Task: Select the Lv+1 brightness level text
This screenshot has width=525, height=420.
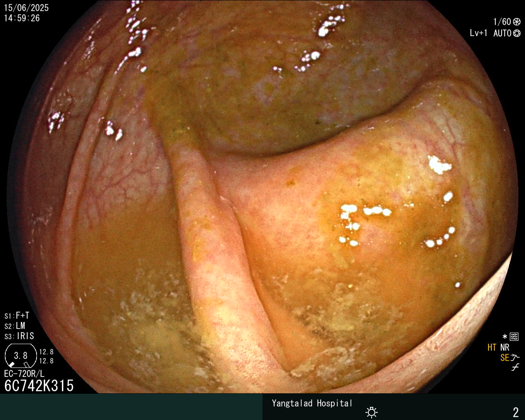Action: [x=479, y=33]
